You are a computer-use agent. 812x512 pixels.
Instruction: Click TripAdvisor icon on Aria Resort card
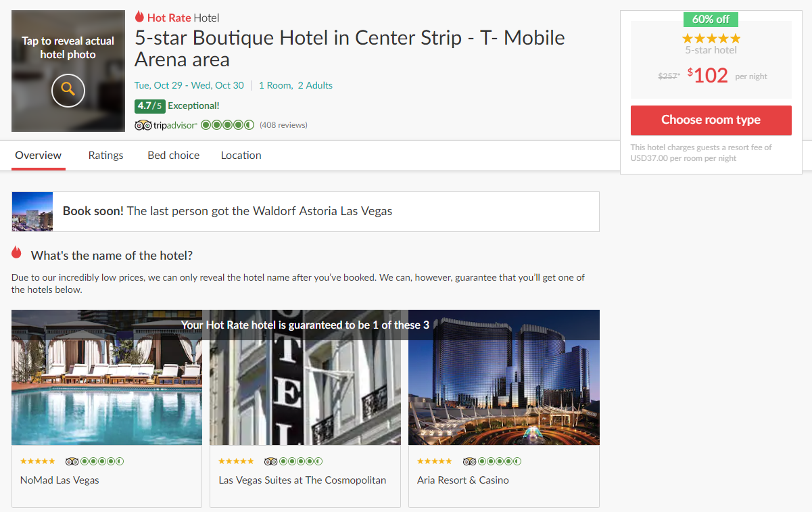click(x=469, y=461)
